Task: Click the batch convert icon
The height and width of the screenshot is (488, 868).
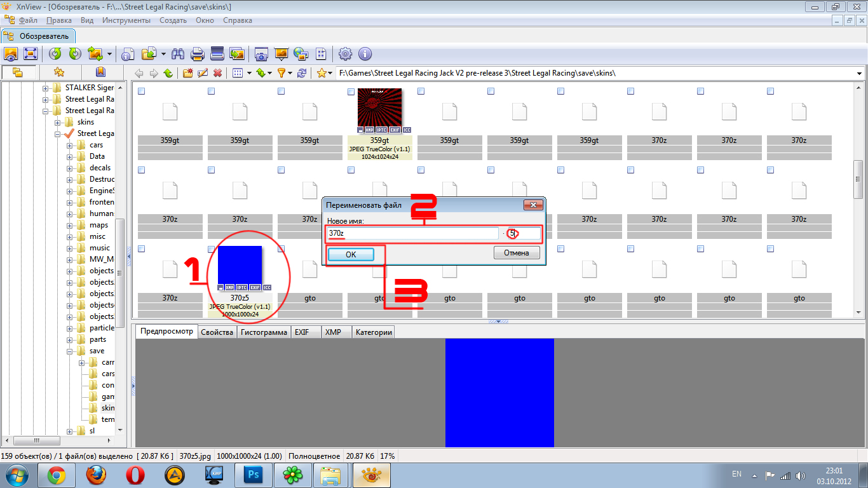Action: point(237,54)
